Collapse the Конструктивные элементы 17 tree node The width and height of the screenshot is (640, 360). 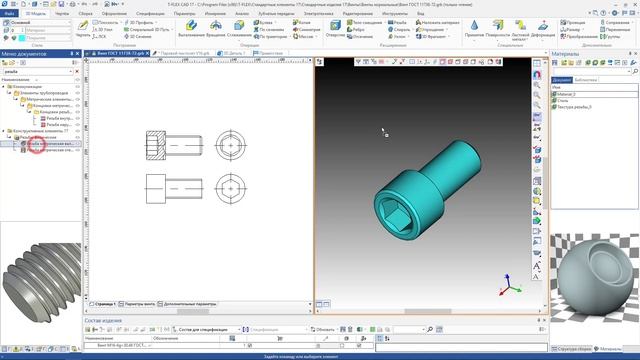[4, 131]
